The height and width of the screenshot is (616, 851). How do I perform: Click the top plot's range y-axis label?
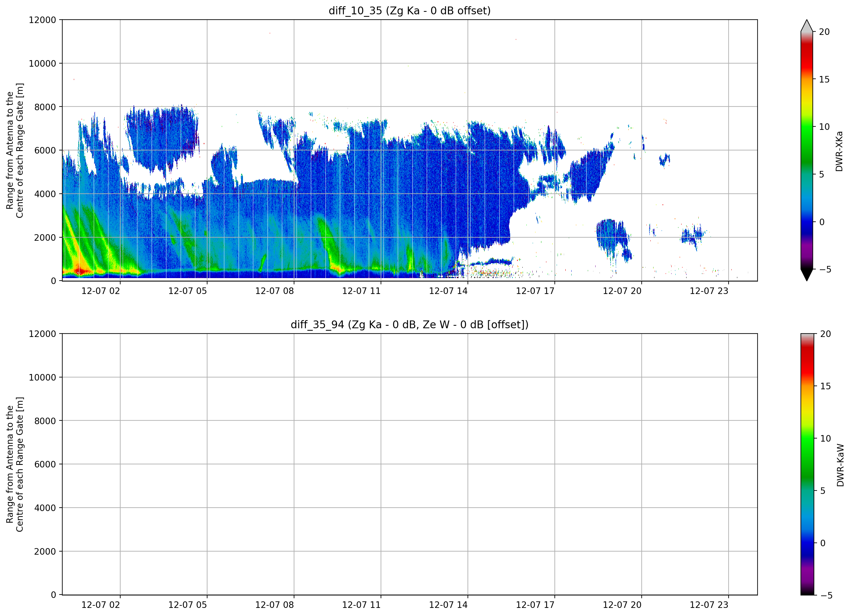click(x=15, y=150)
